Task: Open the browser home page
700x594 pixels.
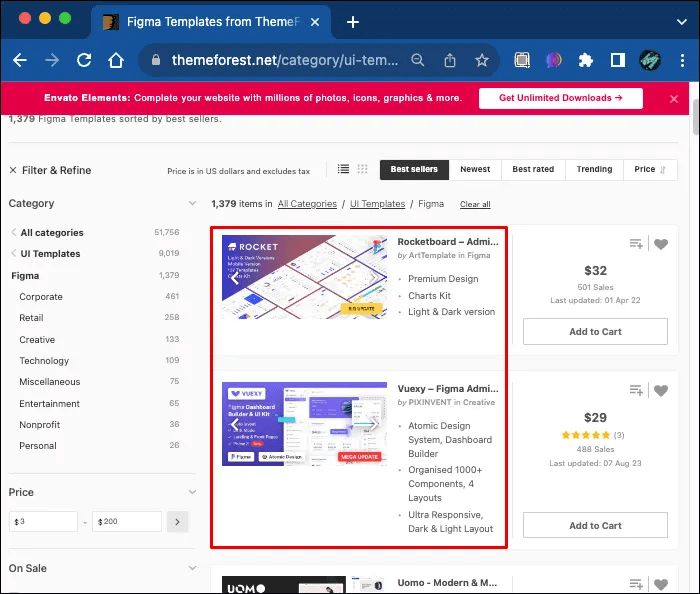Action: (116, 60)
